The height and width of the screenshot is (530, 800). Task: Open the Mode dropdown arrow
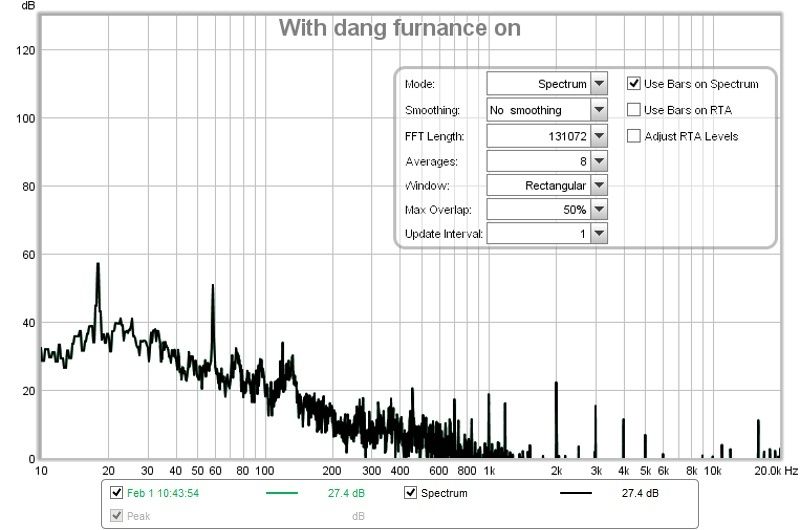point(599,84)
